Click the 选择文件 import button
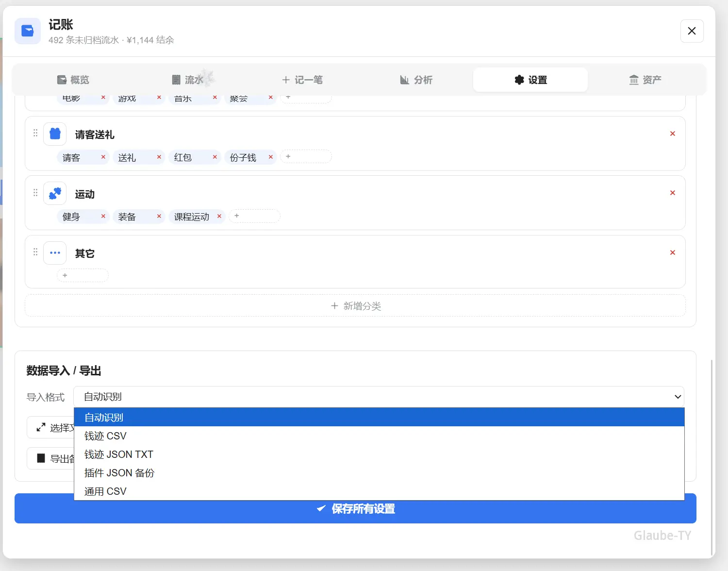728x571 pixels. pyautogui.click(x=51, y=428)
